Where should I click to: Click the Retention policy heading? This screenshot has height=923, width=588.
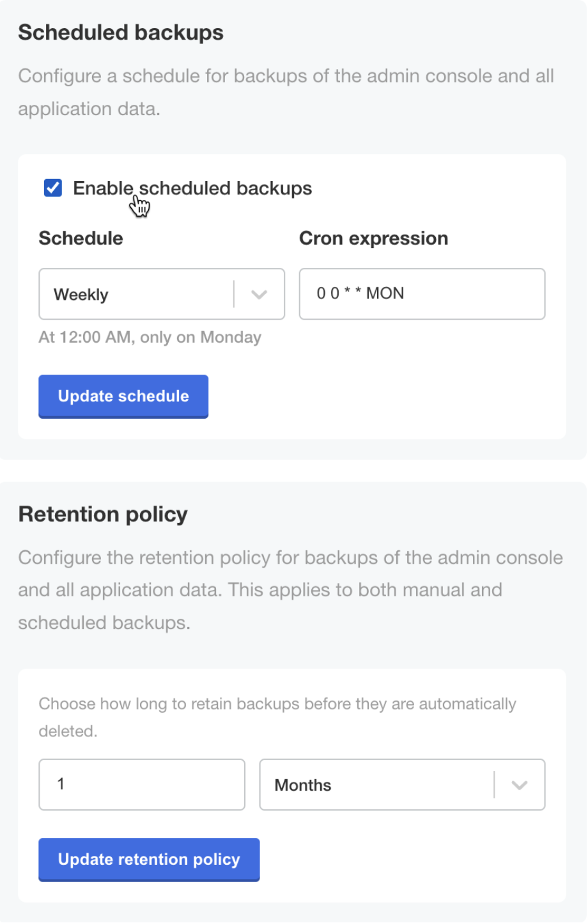104,514
